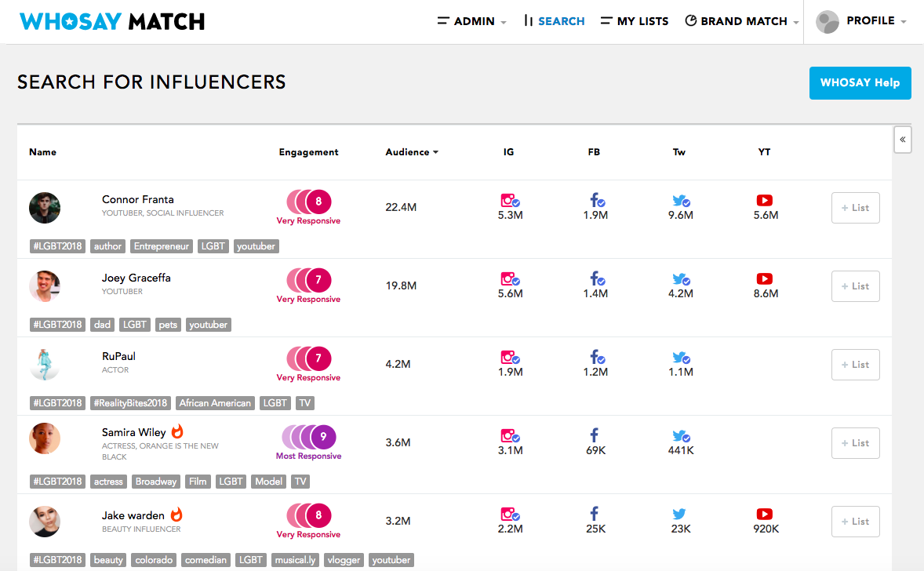The width and height of the screenshot is (924, 571).
Task: Click Connor Franta's engagement score 8 badge
Action: click(318, 202)
